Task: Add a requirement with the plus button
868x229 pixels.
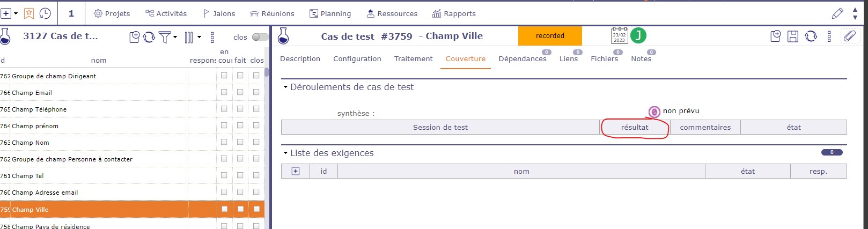Action: click(296, 171)
